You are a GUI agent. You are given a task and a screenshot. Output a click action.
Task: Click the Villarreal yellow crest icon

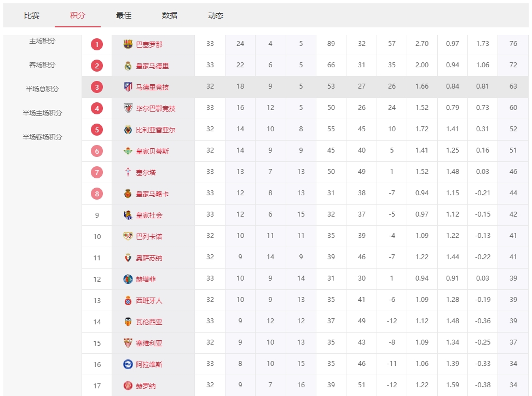128,130
